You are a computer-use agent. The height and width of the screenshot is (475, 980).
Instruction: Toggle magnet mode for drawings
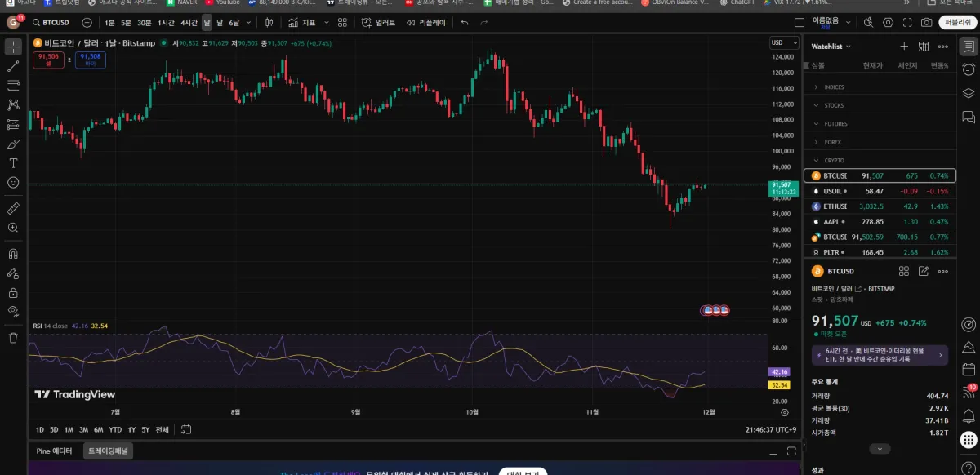[x=13, y=253]
